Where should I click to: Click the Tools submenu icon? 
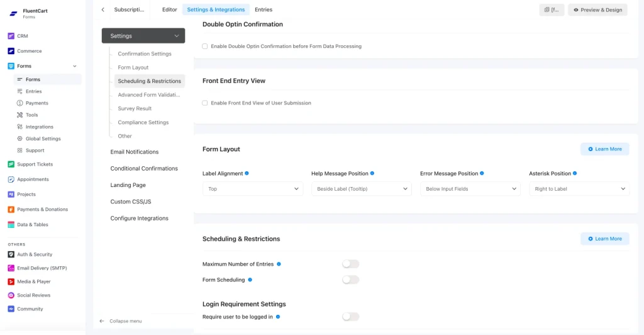[19, 115]
